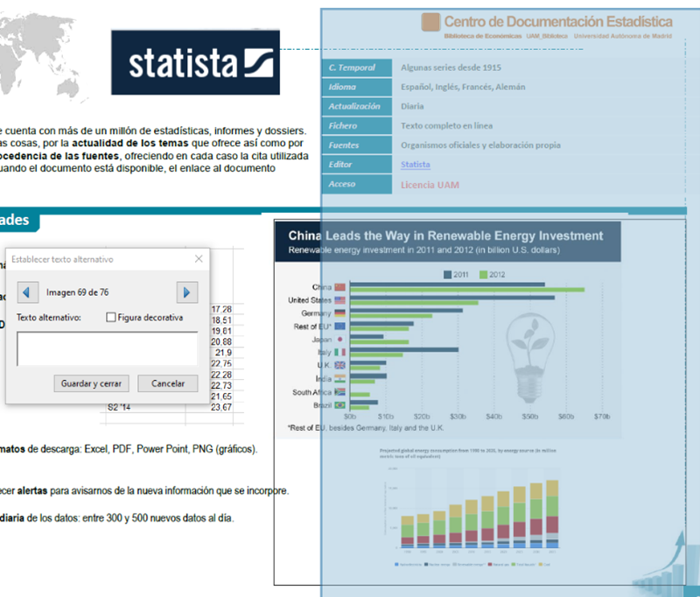
Task: Click the United States flag in the chart
Action: (x=340, y=300)
